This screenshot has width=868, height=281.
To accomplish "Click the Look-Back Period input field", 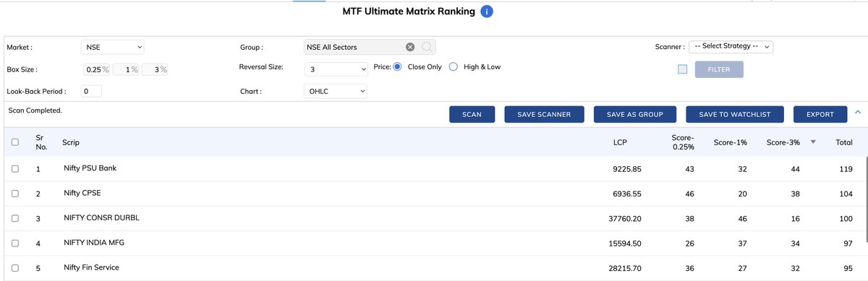I will pos(91,92).
